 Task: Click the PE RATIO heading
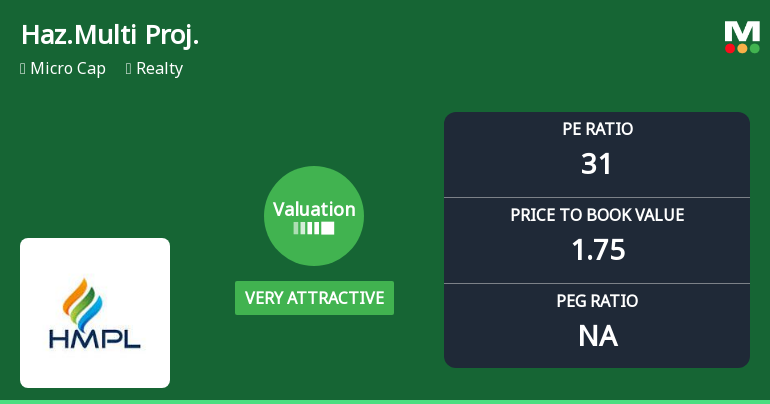(597, 129)
